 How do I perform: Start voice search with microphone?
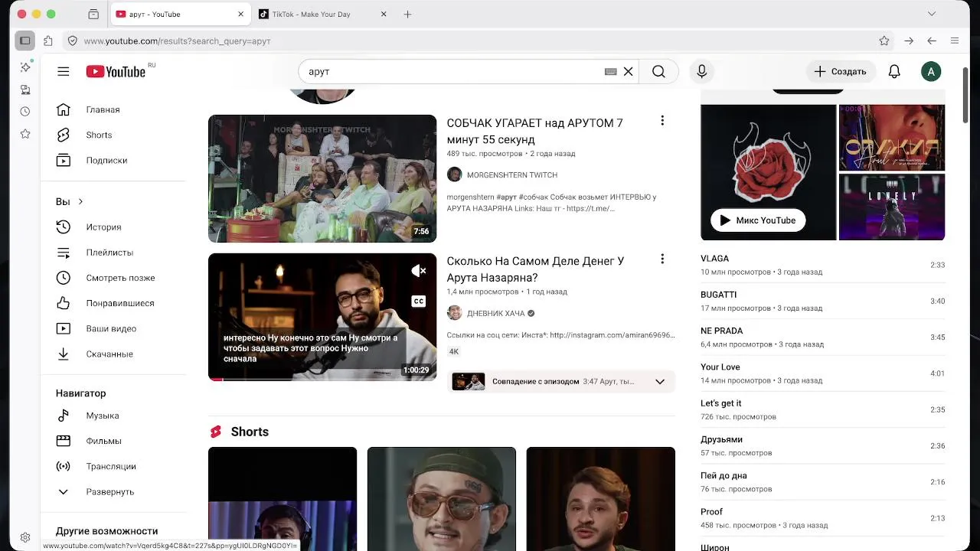pyautogui.click(x=701, y=71)
